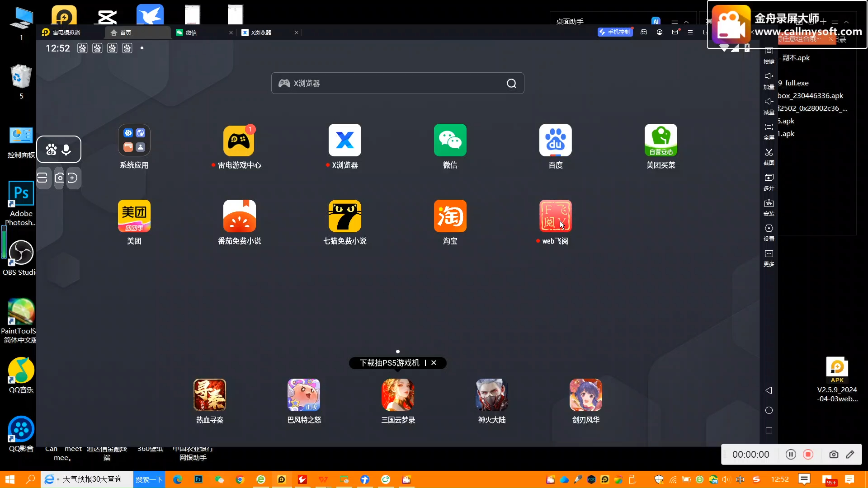Click the 搜索一下 button in taskbar
The height and width of the screenshot is (488, 868).
[x=149, y=479]
